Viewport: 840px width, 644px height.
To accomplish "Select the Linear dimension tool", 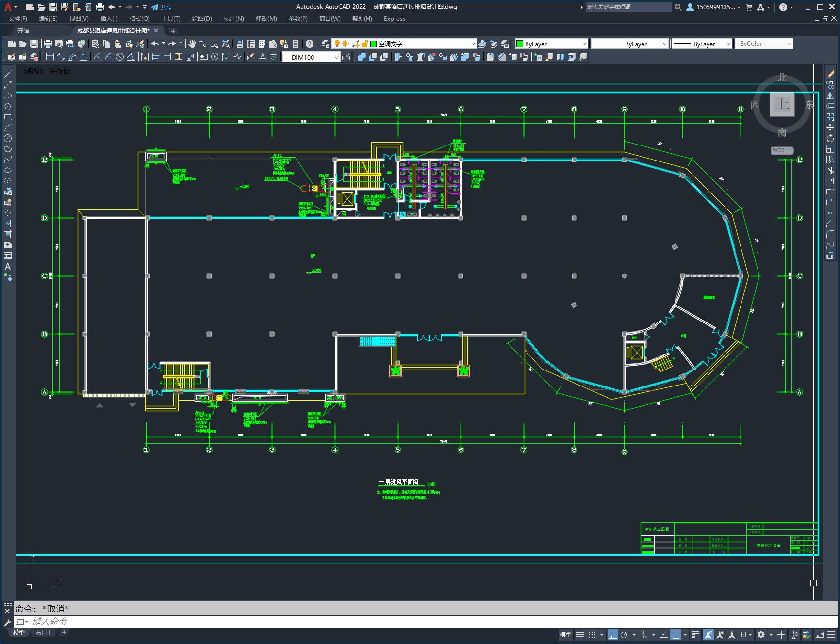I will coord(49,57).
